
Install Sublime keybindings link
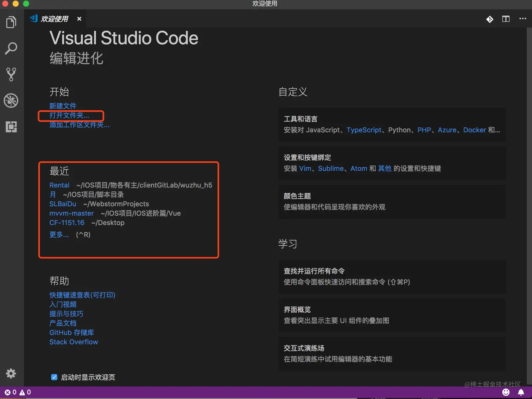[331, 168]
